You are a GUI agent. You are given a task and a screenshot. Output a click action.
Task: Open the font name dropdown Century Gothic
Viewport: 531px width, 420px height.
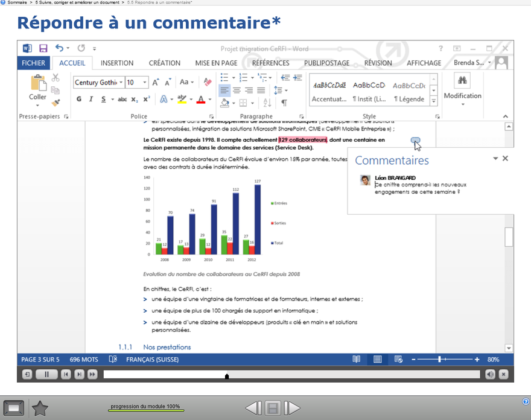(121, 83)
